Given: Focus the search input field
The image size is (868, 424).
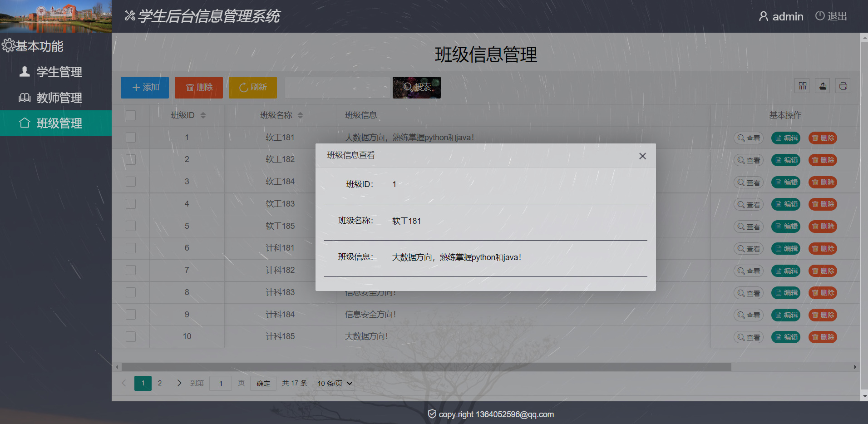Looking at the screenshot, I should tap(338, 87).
